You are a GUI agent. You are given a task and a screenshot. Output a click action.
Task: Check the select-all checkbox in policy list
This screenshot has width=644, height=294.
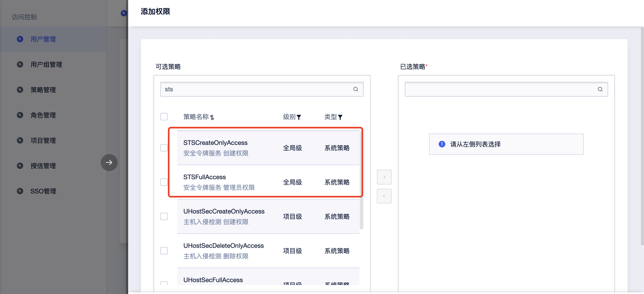[x=164, y=116]
